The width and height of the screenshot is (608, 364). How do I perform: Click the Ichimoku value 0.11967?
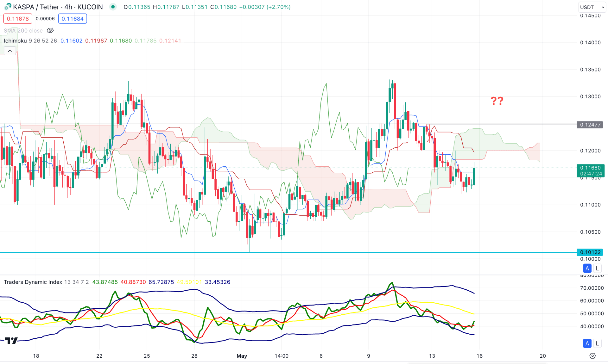click(96, 41)
